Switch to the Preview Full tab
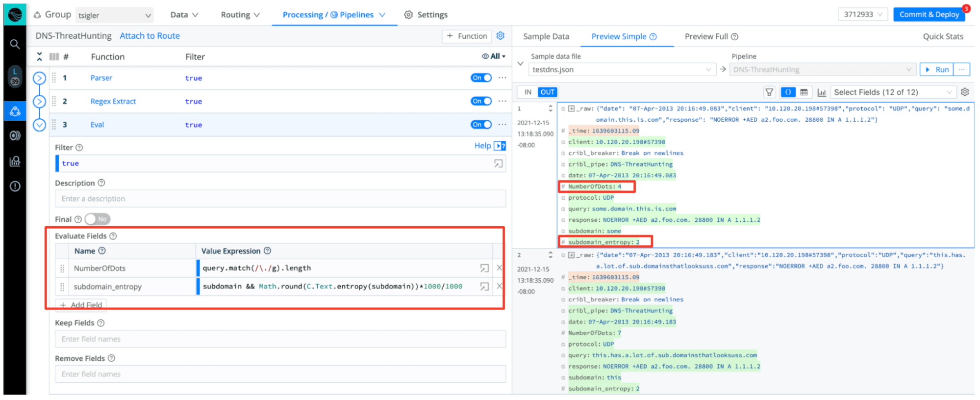The height and width of the screenshot is (400, 980). coord(711,36)
